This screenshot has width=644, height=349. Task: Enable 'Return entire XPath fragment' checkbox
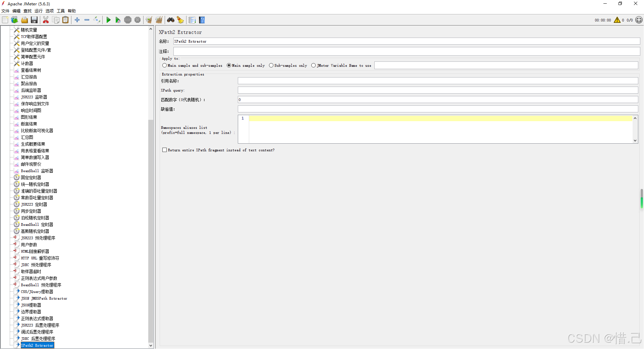[x=164, y=150]
